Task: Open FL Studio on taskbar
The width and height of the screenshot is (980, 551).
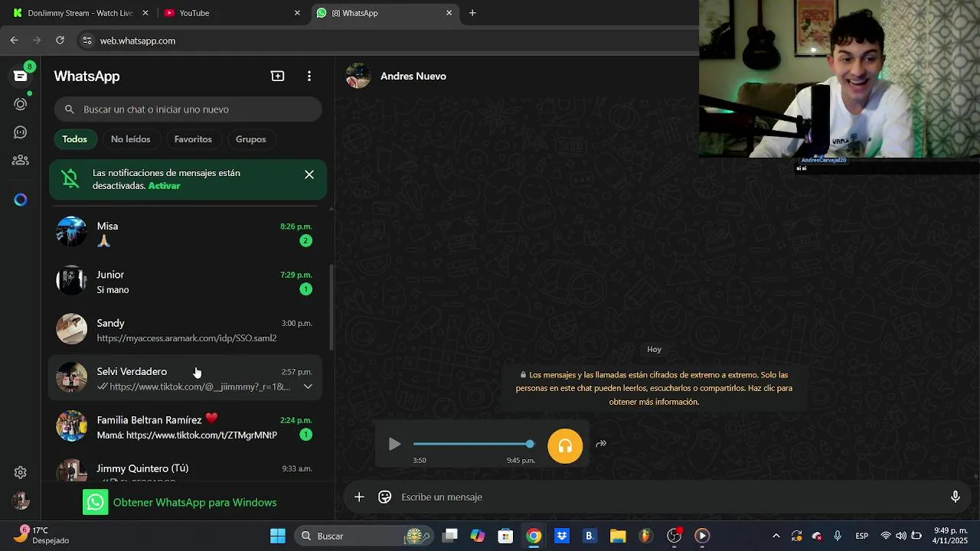Action: (645, 536)
